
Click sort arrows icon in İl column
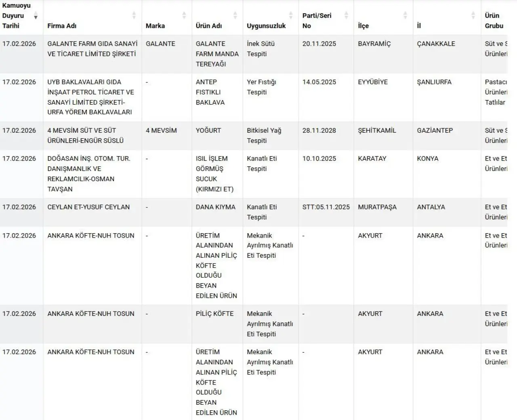point(473,16)
